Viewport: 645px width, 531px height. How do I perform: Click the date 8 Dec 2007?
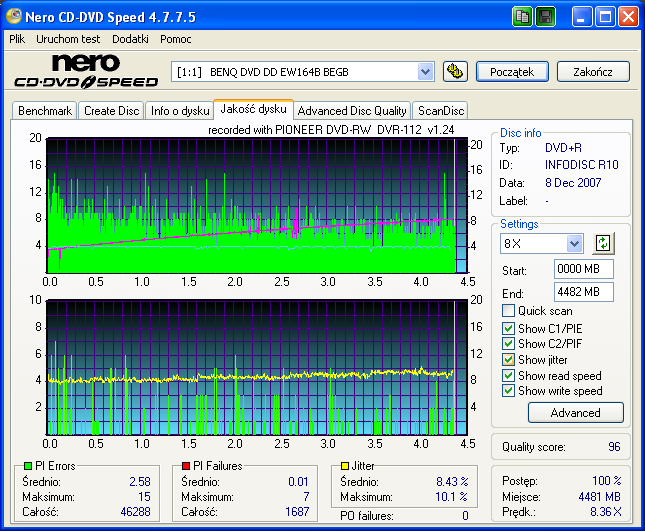pos(573,183)
